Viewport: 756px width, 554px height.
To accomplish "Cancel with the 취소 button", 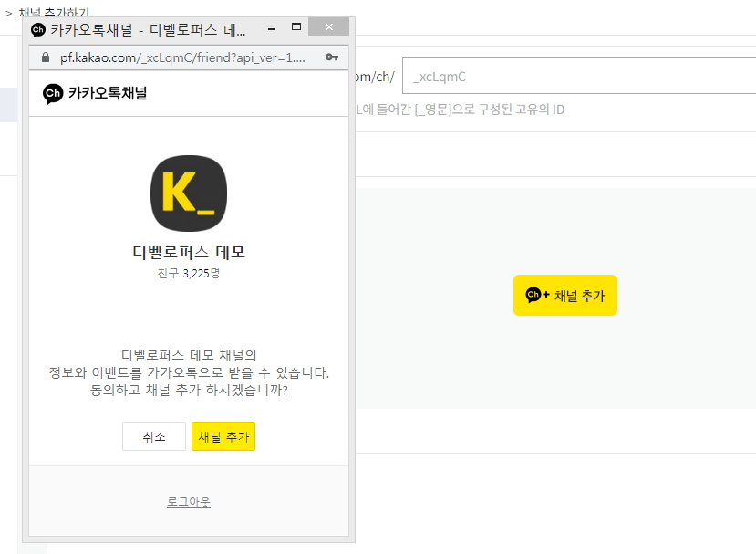I will (x=154, y=436).
